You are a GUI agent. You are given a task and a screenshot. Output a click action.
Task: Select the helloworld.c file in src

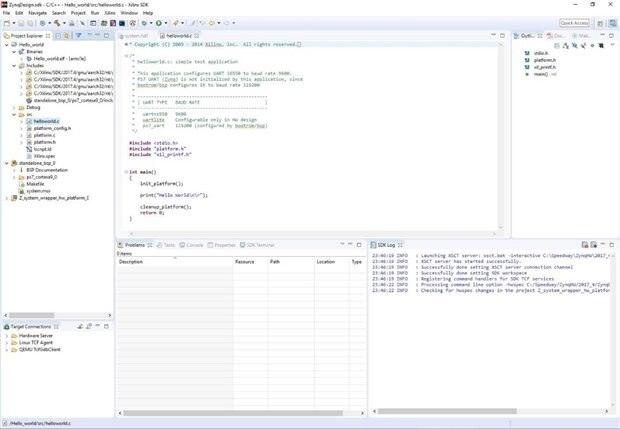pyautogui.click(x=46, y=121)
